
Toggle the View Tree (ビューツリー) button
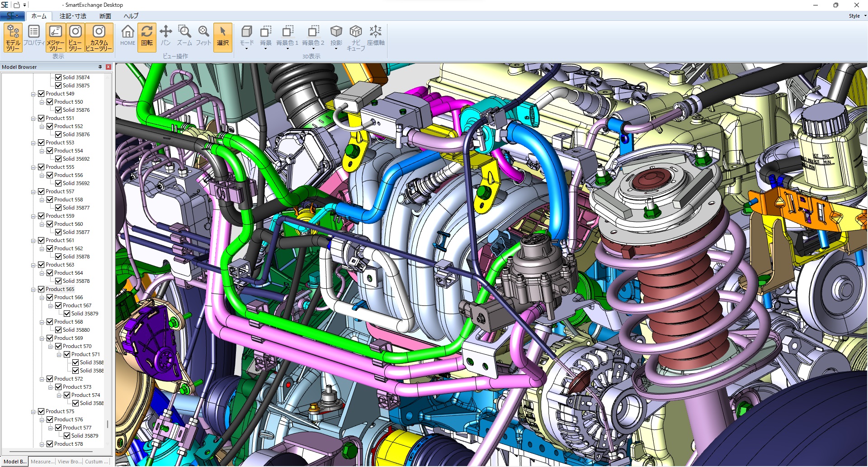(75, 38)
